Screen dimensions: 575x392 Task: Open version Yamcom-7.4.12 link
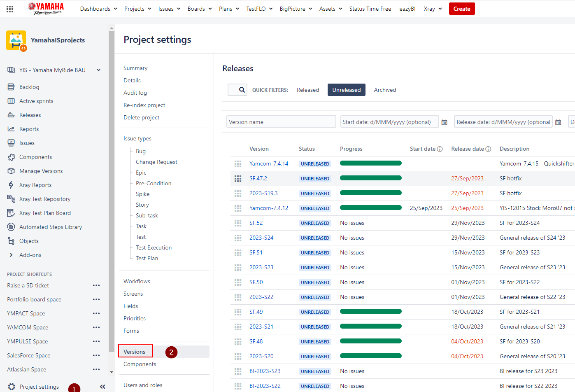[x=269, y=208]
